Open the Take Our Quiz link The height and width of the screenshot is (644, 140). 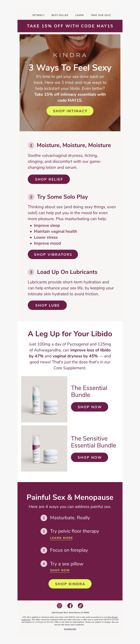point(100,15)
